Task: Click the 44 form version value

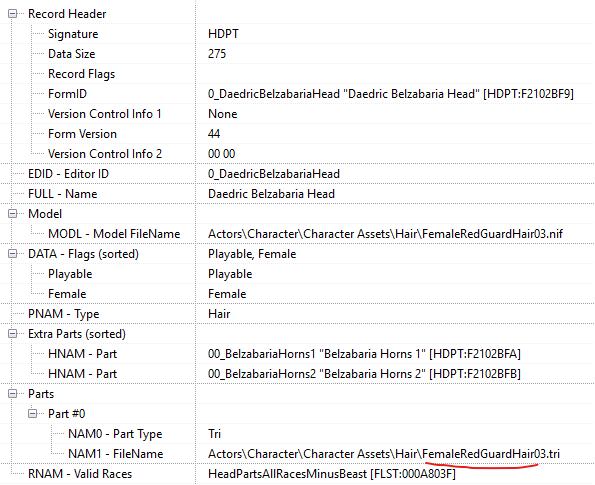Action: (x=214, y=134)
